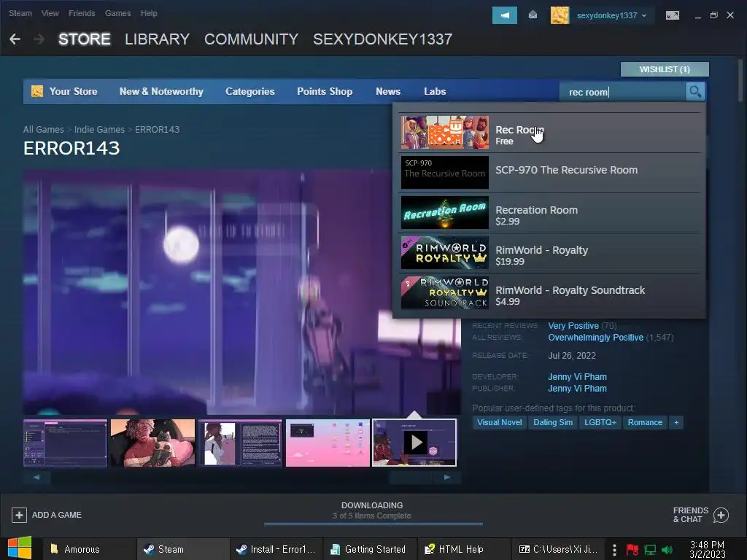Select Recreation Room $2.99 result
This screenshot has height=560, width=747.
click(x=550, y=213)
